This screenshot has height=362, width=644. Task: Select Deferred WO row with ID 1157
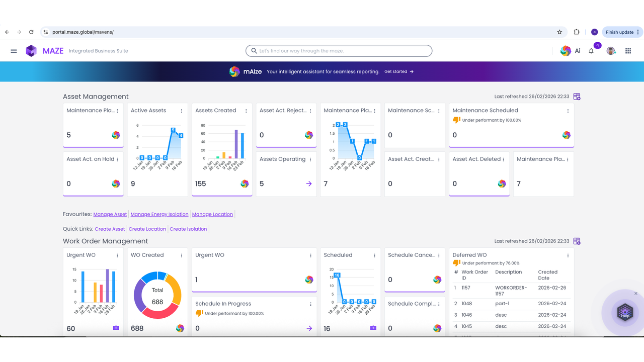click(511, 291)
